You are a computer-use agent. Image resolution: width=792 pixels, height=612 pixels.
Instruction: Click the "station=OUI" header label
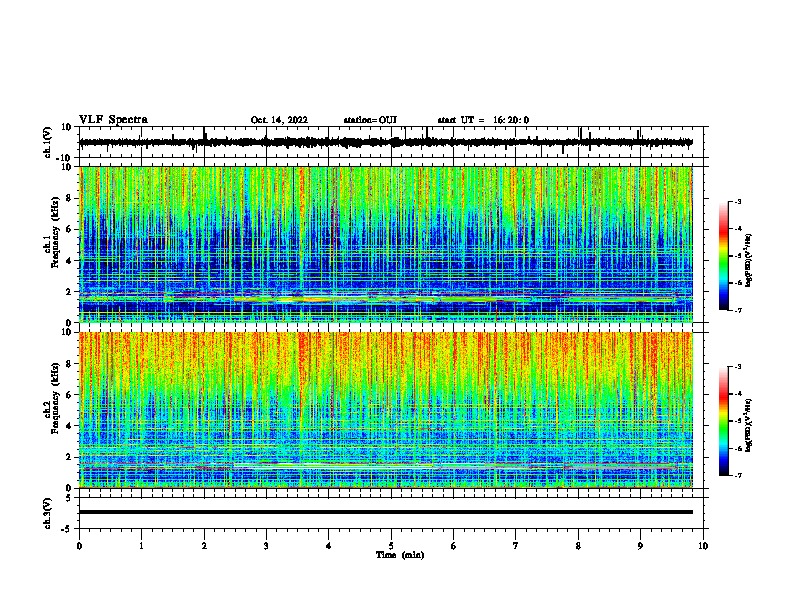point(370,120)
